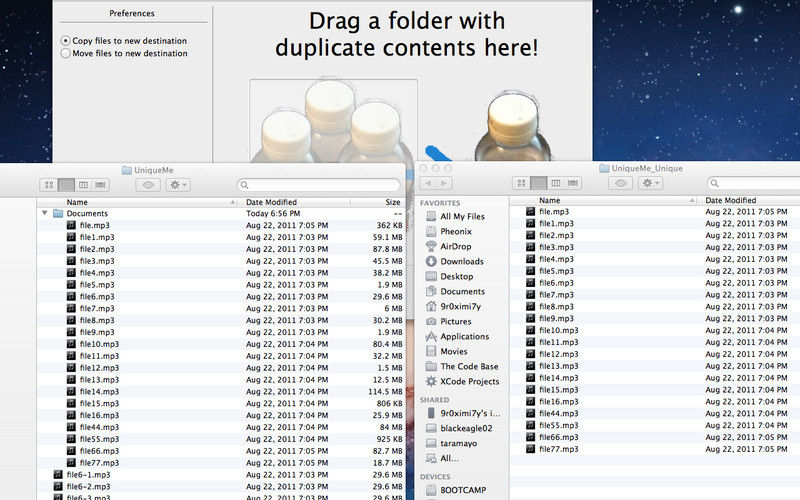800x500 pixels.
Task: Switch UniqueMe window to icon view
Action: (x=49, y=185)
